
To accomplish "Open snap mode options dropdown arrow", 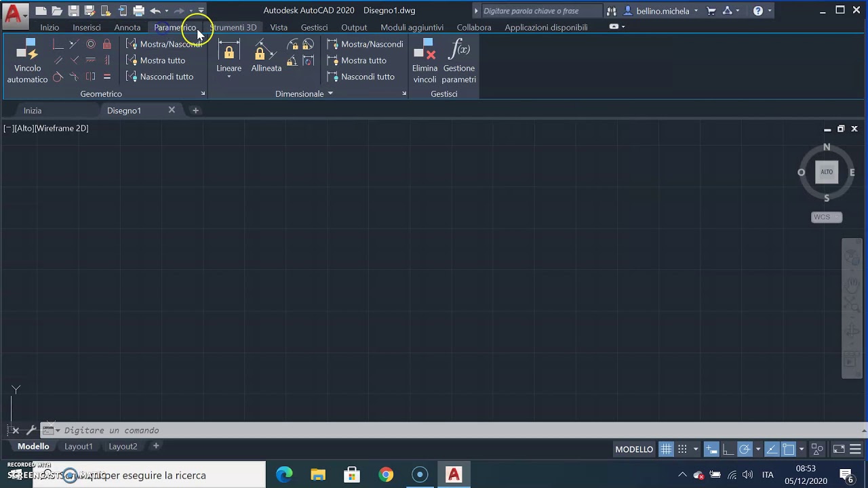I will point(695,449).
